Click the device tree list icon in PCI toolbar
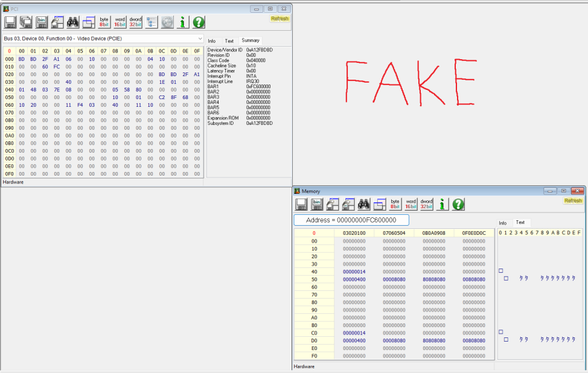The height and width of the screenshot is (373, 588). [x=152, y=22]
